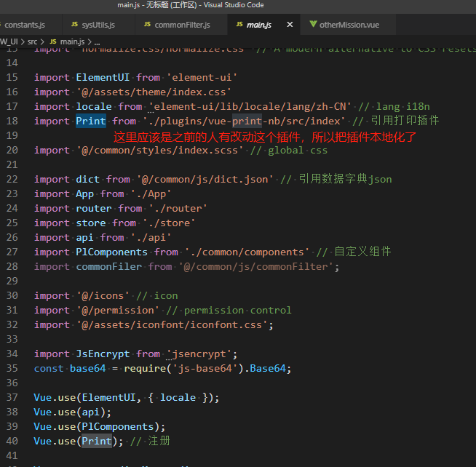
Task: Select the main.js editor tab
Action: 258,25
